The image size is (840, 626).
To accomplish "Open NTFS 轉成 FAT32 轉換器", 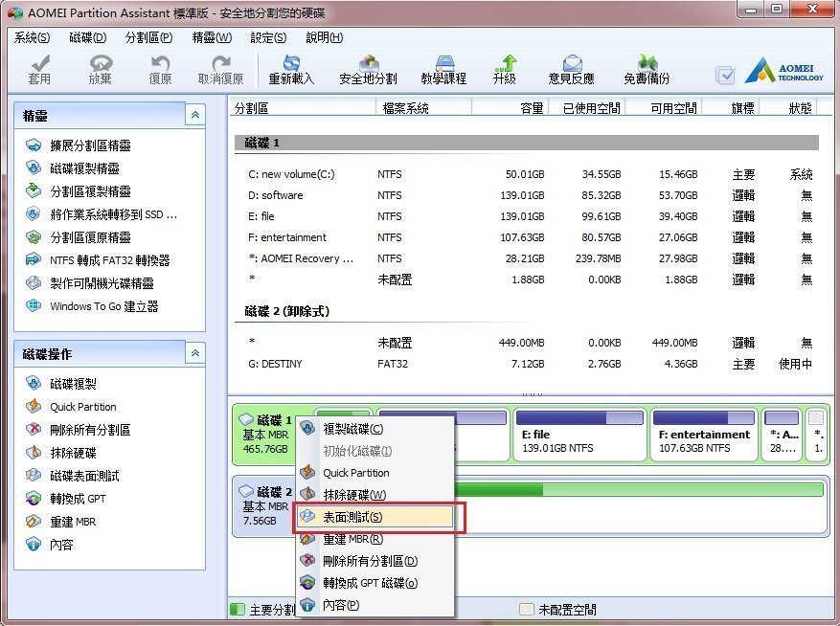I will click(98, 260).
